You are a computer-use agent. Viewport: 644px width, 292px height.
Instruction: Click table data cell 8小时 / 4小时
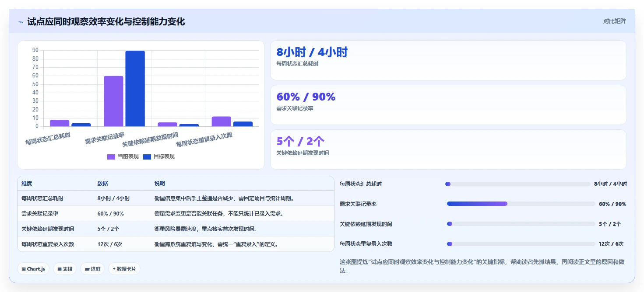113,198
